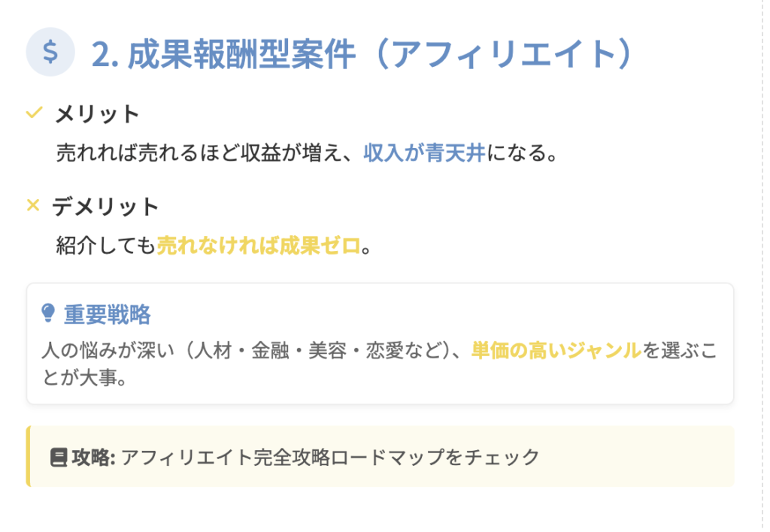Click the yellow left border of 攻略 callout

(x=29, y=456)
